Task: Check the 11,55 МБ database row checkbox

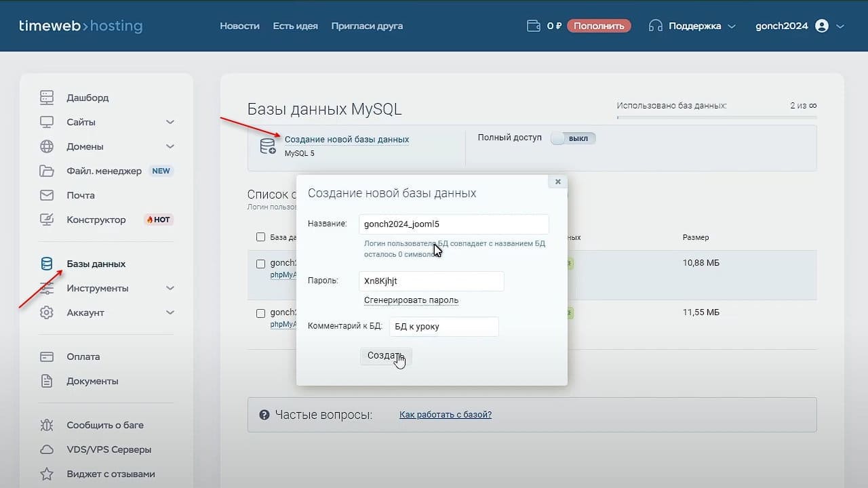Action: [260, 314]
